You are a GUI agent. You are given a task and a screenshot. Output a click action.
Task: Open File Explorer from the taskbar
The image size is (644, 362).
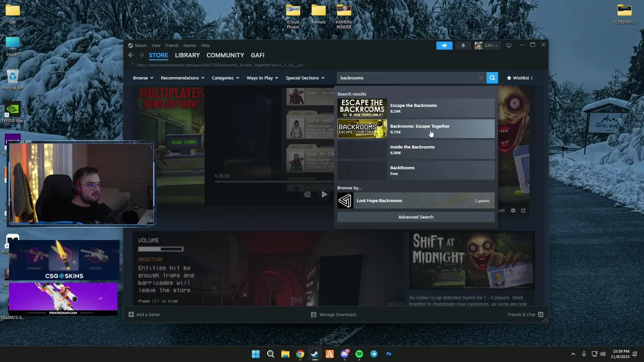[x=285, y=354]
